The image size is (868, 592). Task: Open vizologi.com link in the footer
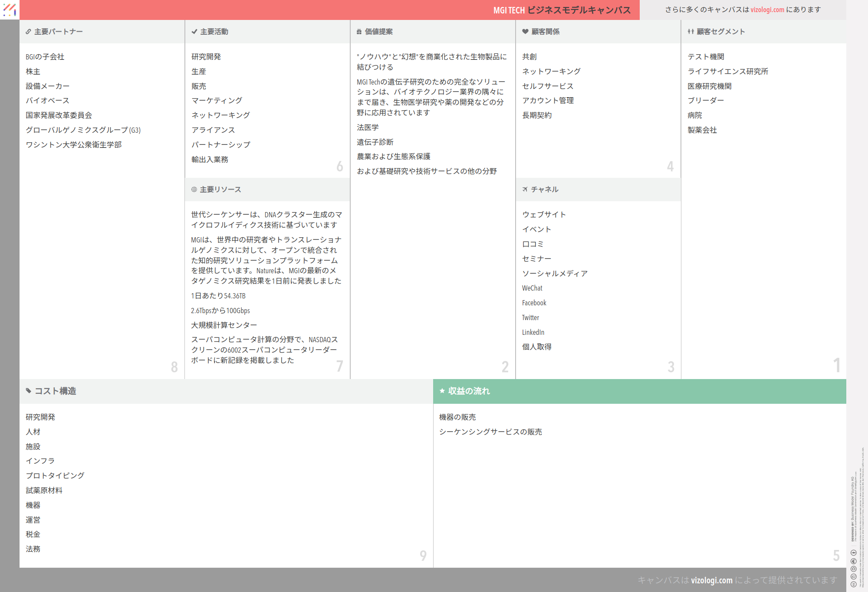tap(711, 580)
